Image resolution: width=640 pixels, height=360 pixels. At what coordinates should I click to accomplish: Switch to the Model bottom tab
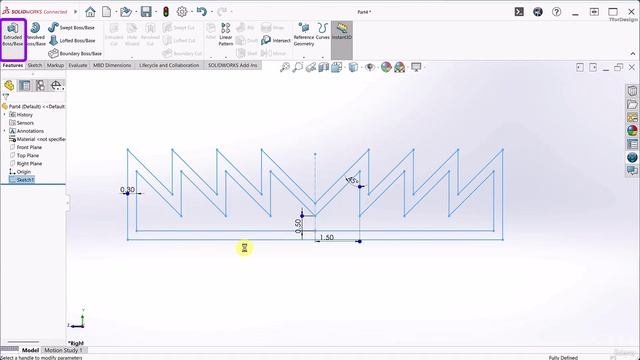click(x=30, y=350)
